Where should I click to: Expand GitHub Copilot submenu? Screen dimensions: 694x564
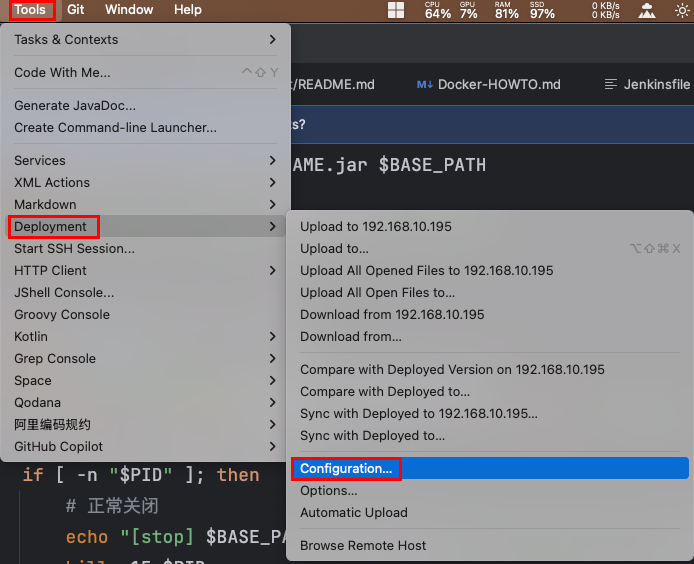point(145,447)
